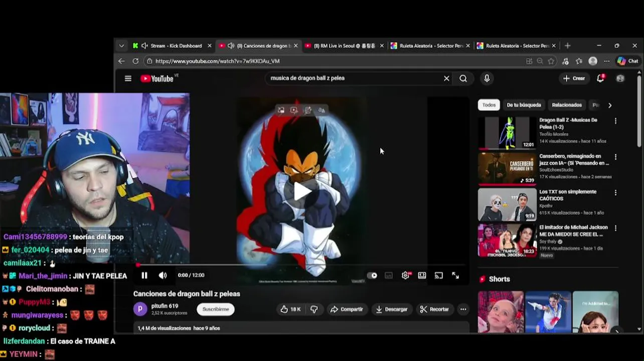Dislike the Dragon Ball video
The height and width of the screenshot is (361, 644).
point(314,309)
